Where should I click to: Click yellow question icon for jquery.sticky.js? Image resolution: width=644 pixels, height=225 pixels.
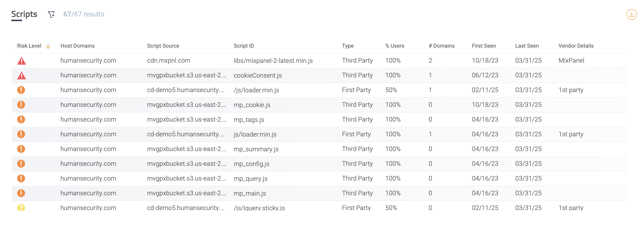(21, 208)
